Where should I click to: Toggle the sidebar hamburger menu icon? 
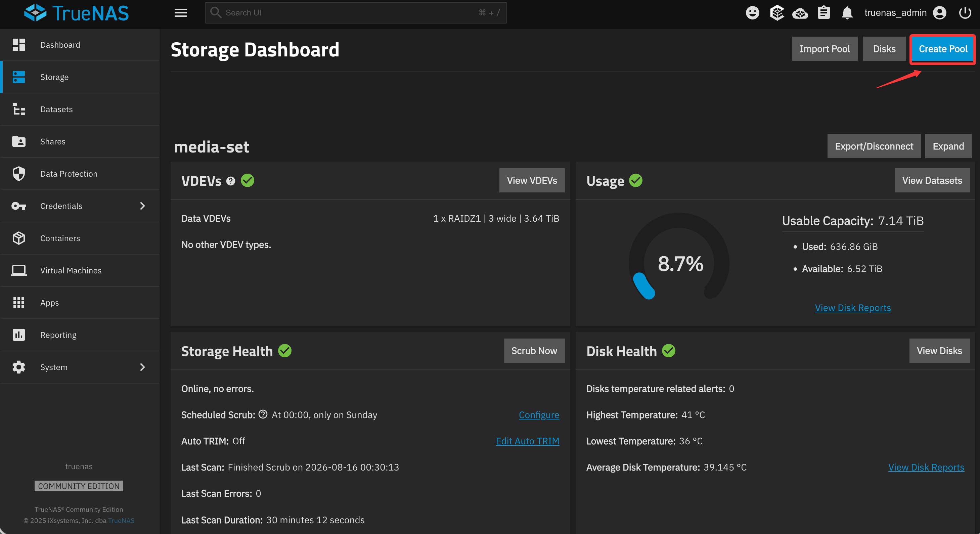click(181, 12)
